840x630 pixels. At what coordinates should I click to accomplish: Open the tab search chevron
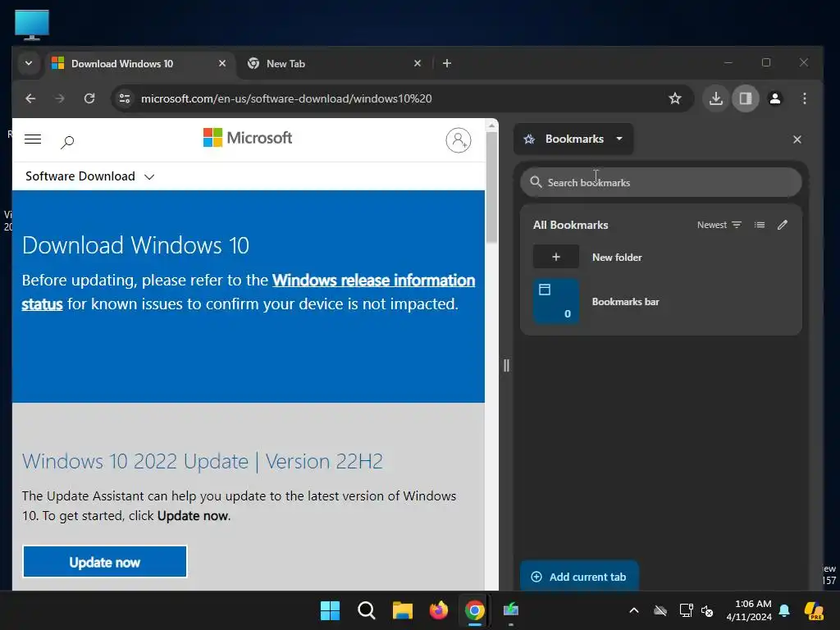tap(29, 63)
